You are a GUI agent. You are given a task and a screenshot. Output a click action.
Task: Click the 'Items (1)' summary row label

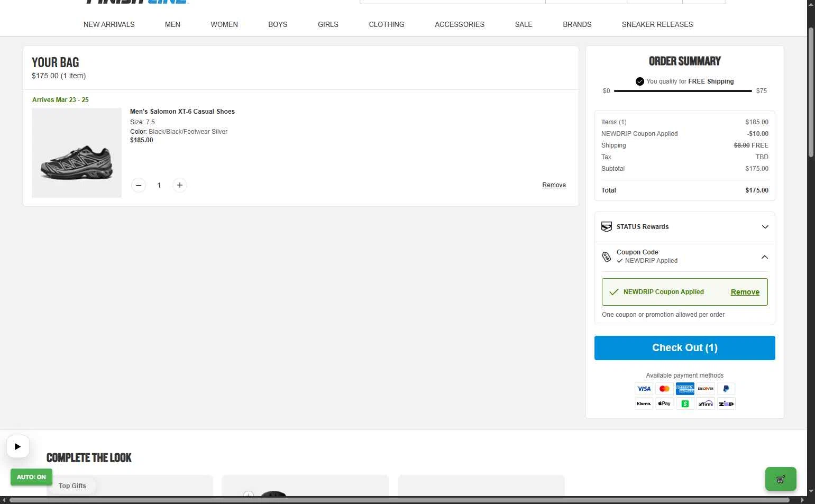coord(614,122)
